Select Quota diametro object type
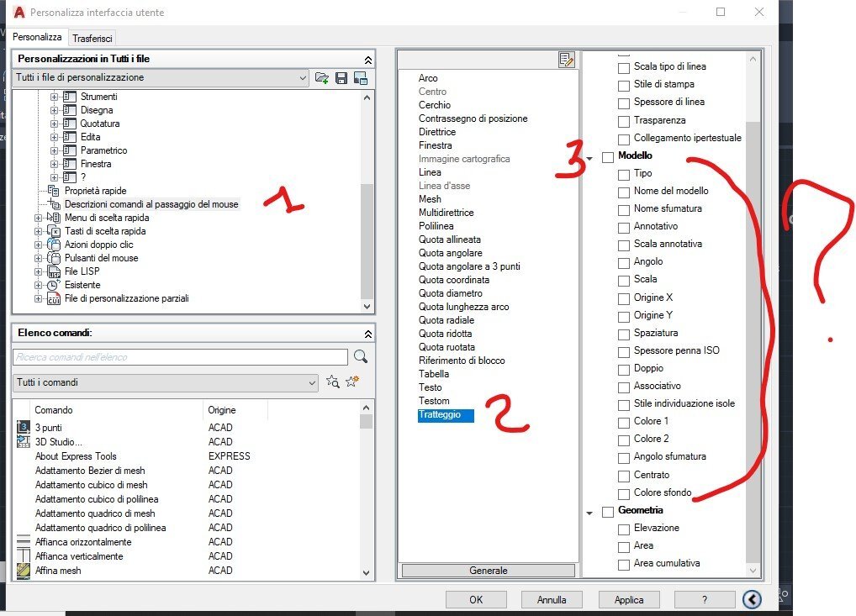856x616 pixels. click(x=451, y=293)
